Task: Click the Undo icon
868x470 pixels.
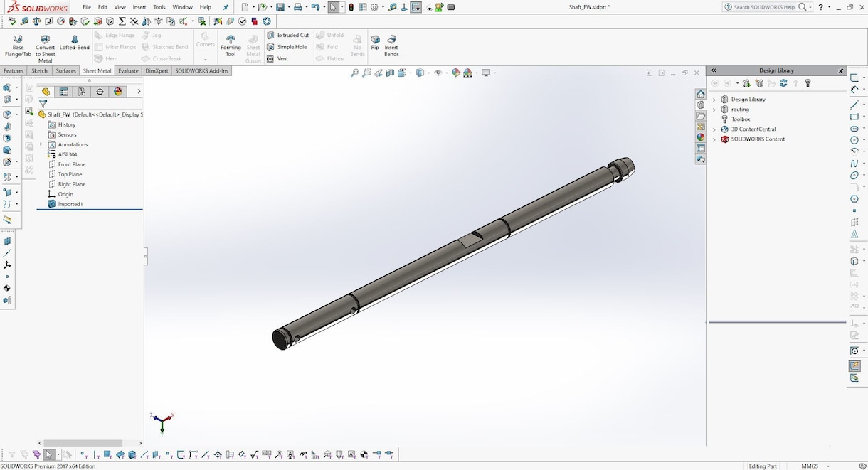Action: (x=315, y=7)
